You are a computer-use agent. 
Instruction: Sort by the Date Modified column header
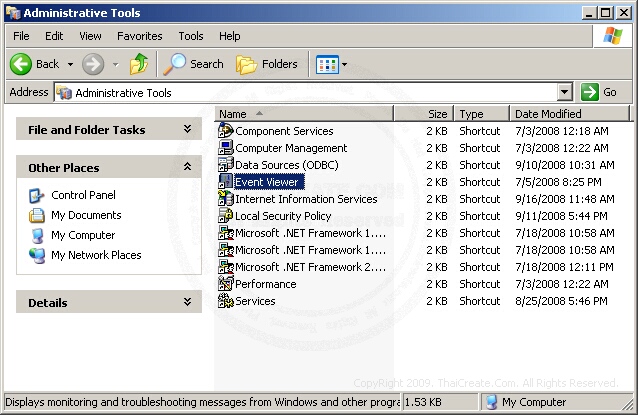pos(569,114)
